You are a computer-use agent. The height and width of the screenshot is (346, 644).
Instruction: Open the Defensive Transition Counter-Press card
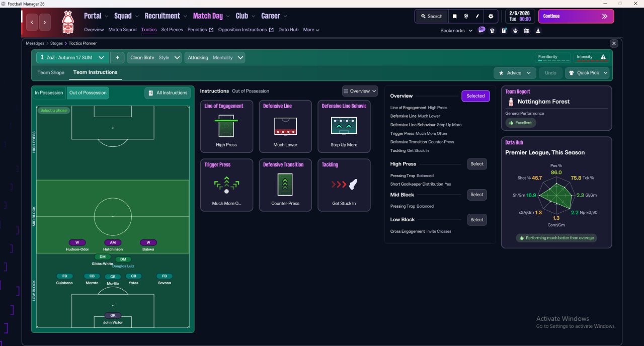(285, 185)
